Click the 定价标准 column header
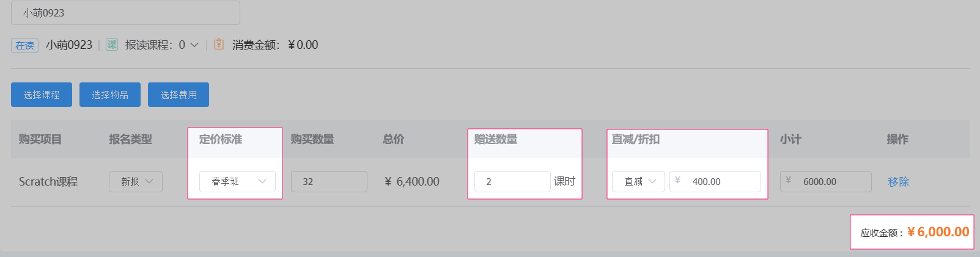The width and height of the screenshot is (980, 257). tap(221, 139)
